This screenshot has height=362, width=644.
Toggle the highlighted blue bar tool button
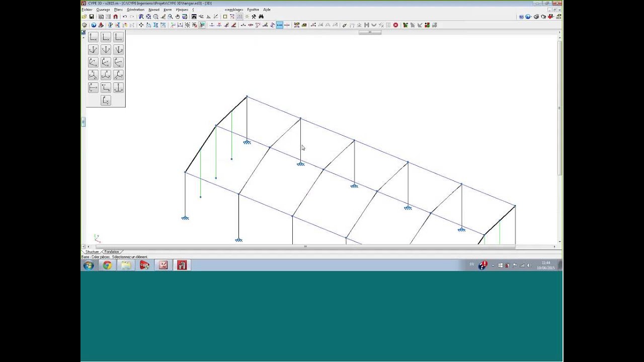point(279,25)
